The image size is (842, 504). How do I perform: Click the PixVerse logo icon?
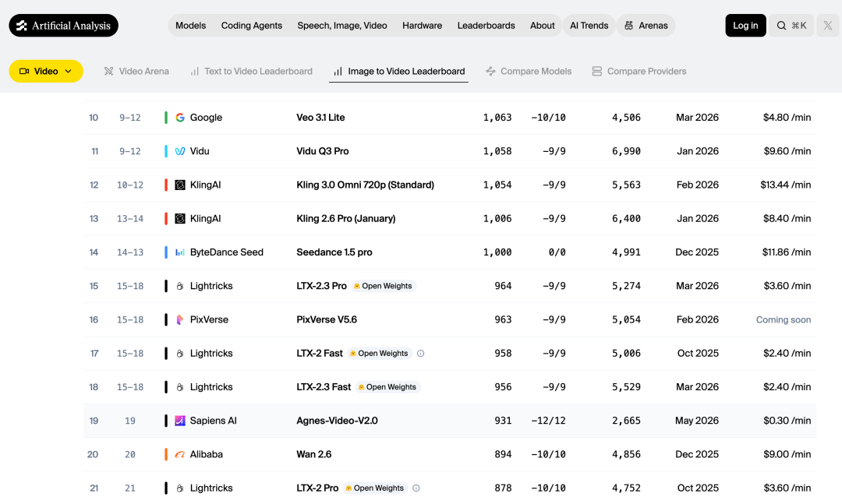pos(180,320)
